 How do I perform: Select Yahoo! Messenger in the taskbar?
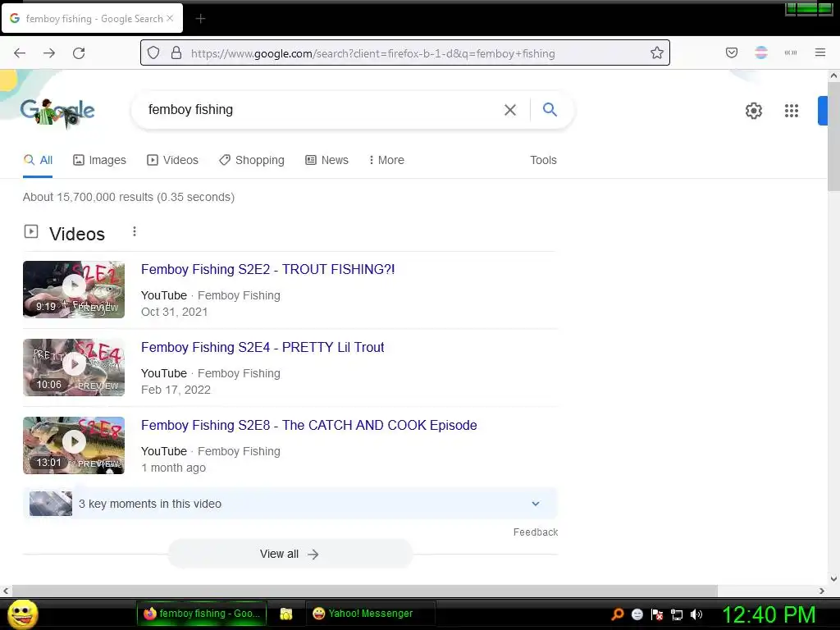tap(370, 614)
